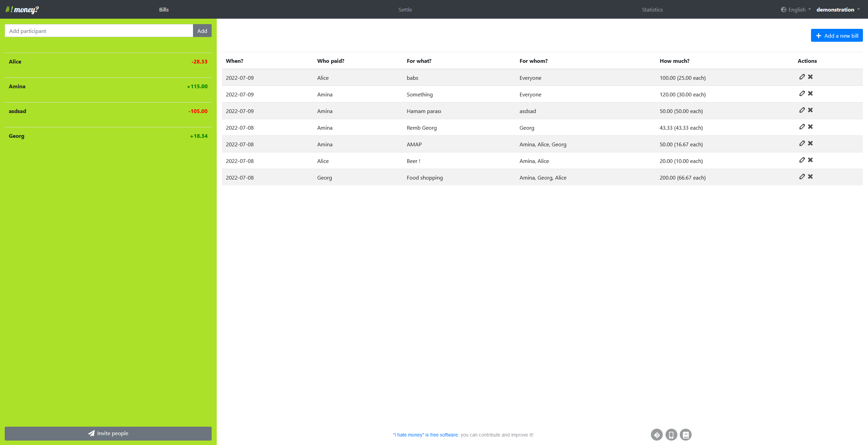Open the mobile app icon in footer
868x445 pixels.
(x=671, y=434)
